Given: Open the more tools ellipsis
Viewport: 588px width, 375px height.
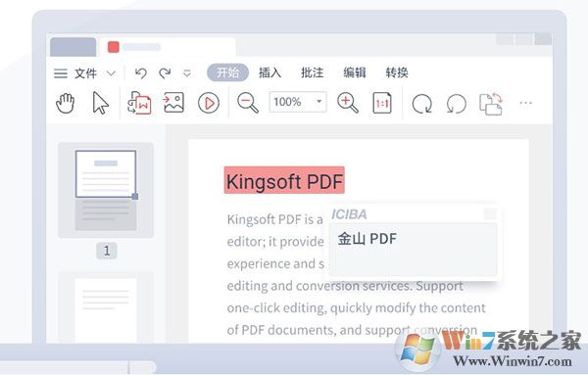Looking at the screenshot, I should pos(525,103).
